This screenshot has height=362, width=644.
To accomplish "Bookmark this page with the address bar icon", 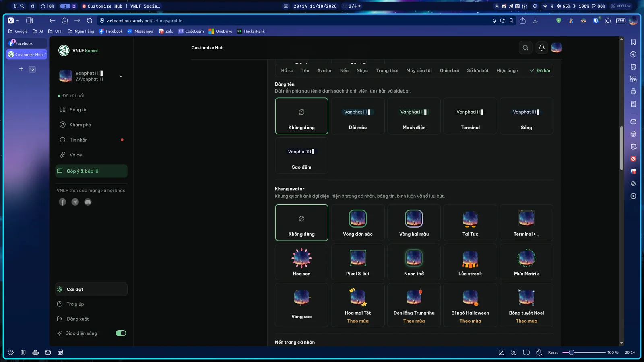I will coord(511,21).
